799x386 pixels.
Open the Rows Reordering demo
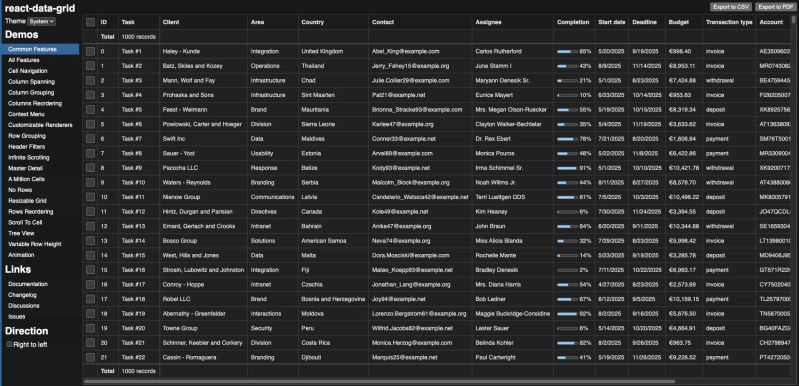coord(41,211)
